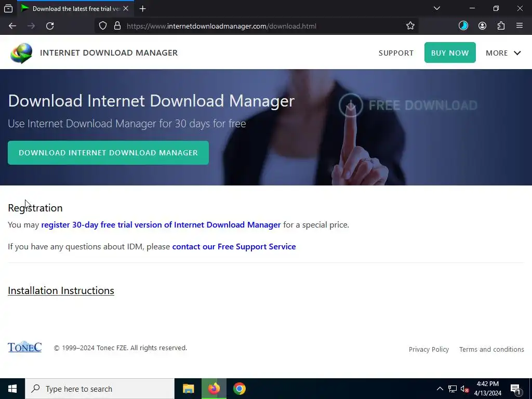Click 'Use Internet Download Manager for 30 days' text
This screenshot has width=532, height=399.
127,124
